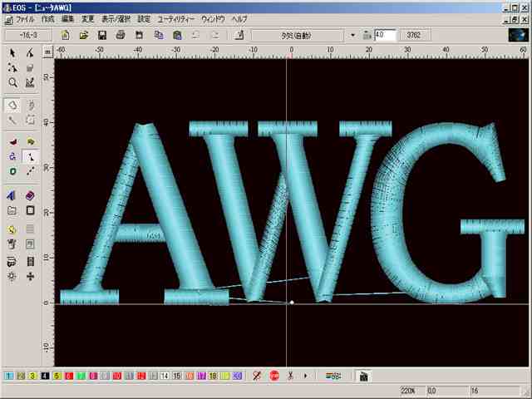Select the red shape tool

coord(12,141)
